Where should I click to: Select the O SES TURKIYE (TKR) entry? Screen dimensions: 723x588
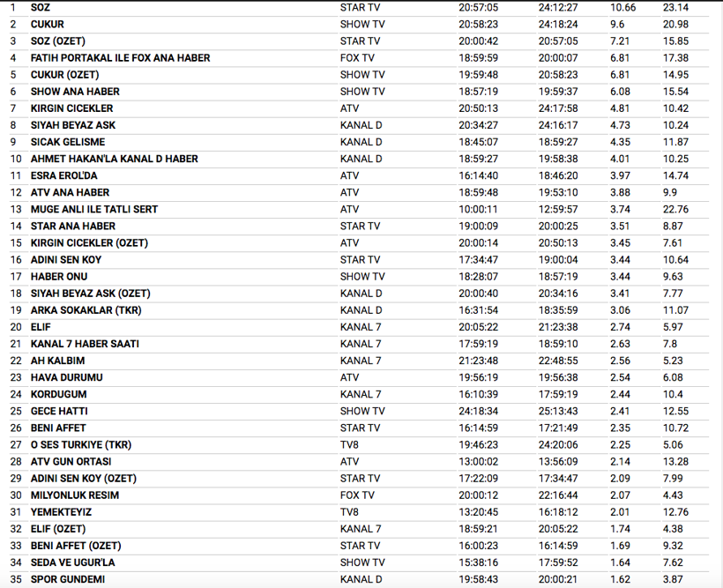click(81, 445)
